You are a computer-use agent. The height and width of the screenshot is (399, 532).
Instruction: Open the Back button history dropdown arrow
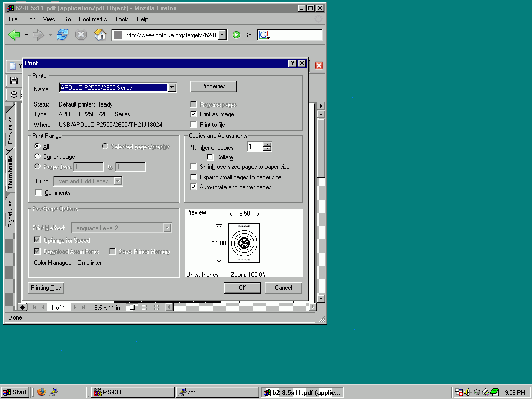pyautogui.click(x=26, y=35)
